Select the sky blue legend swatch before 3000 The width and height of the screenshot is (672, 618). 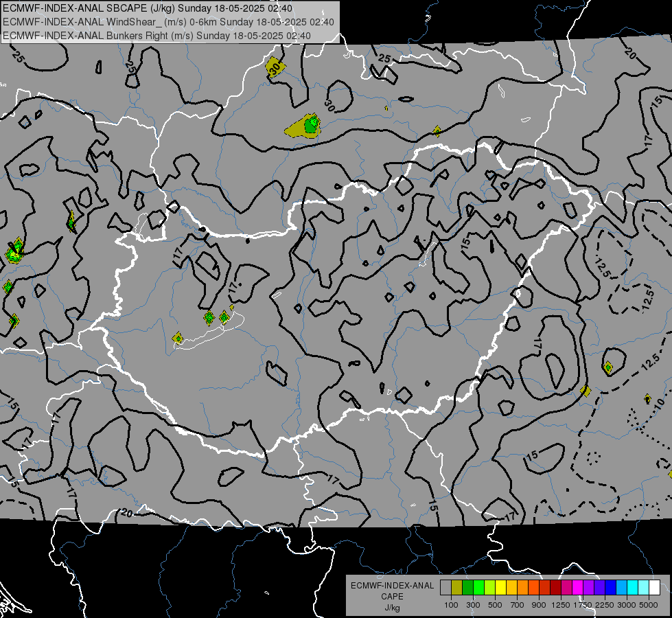tap(621, 587)
